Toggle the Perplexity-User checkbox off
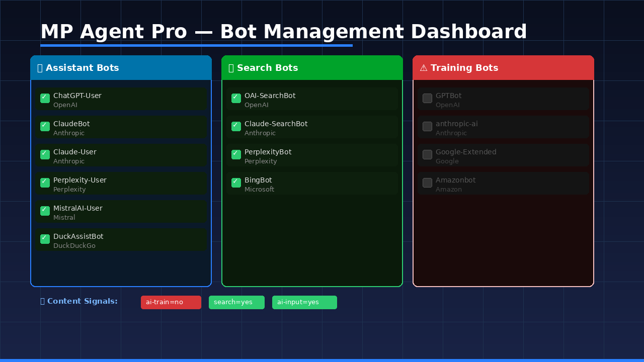 [44, 183]
